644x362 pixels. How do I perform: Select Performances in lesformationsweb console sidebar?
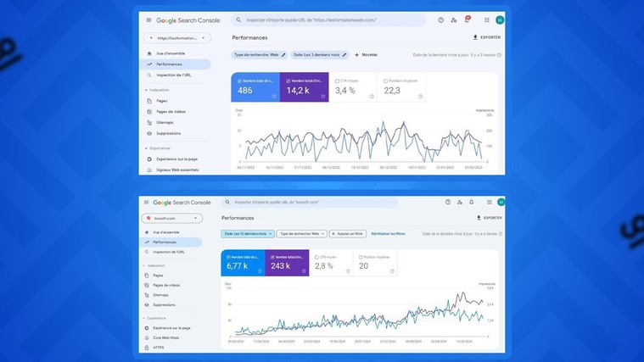click(x=176, y=64)
